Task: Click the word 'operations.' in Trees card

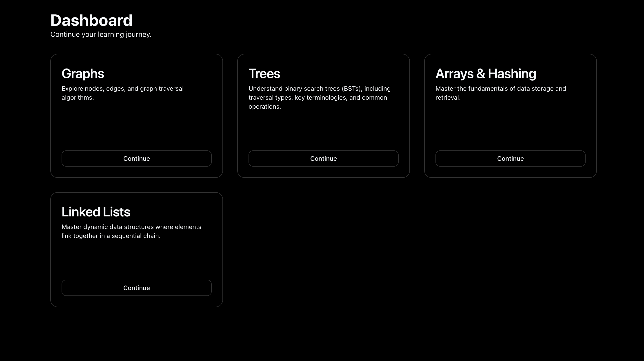Action: pos(264,107)
